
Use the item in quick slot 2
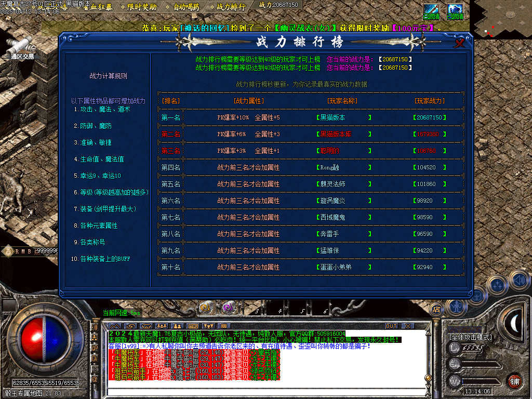[x=227, y=308]
